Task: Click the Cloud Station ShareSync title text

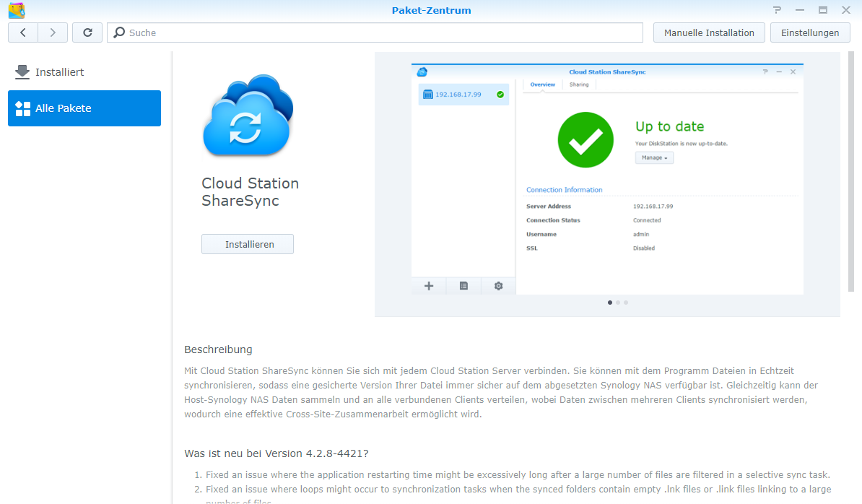Action: click(250, 192)
